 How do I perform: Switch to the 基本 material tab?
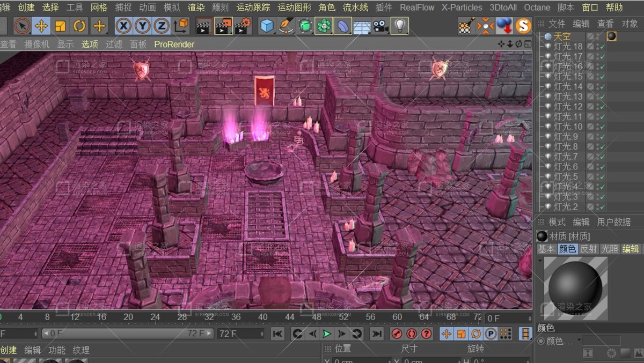click(x=546, y=249)
